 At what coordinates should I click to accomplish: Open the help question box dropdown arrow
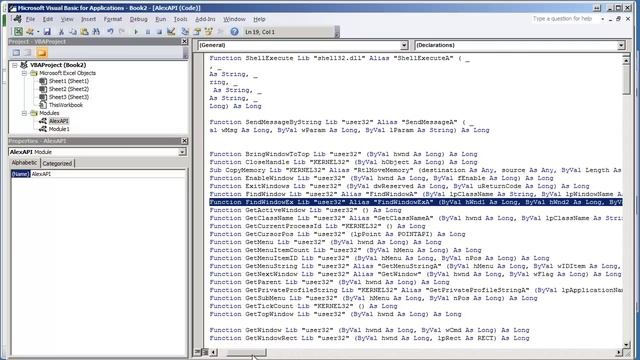pyautogui.click(x=602, y=19)
